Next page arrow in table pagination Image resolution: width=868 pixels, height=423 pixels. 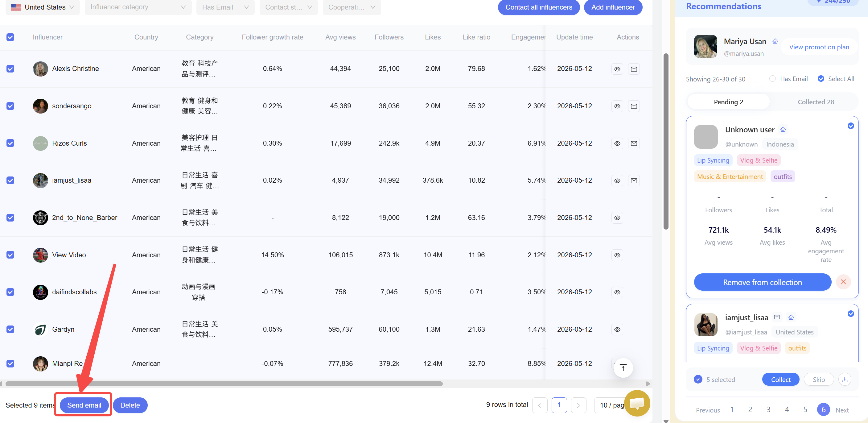pos(578,405)
